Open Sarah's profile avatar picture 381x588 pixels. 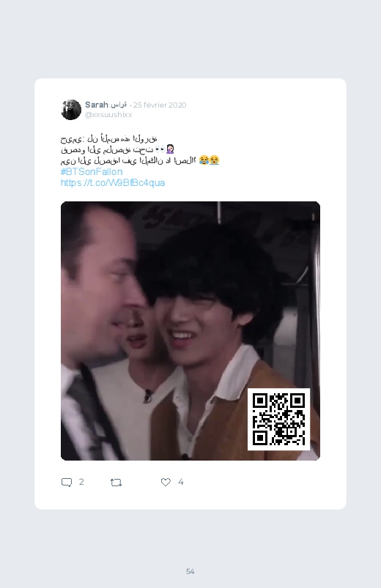coord(71,110)
